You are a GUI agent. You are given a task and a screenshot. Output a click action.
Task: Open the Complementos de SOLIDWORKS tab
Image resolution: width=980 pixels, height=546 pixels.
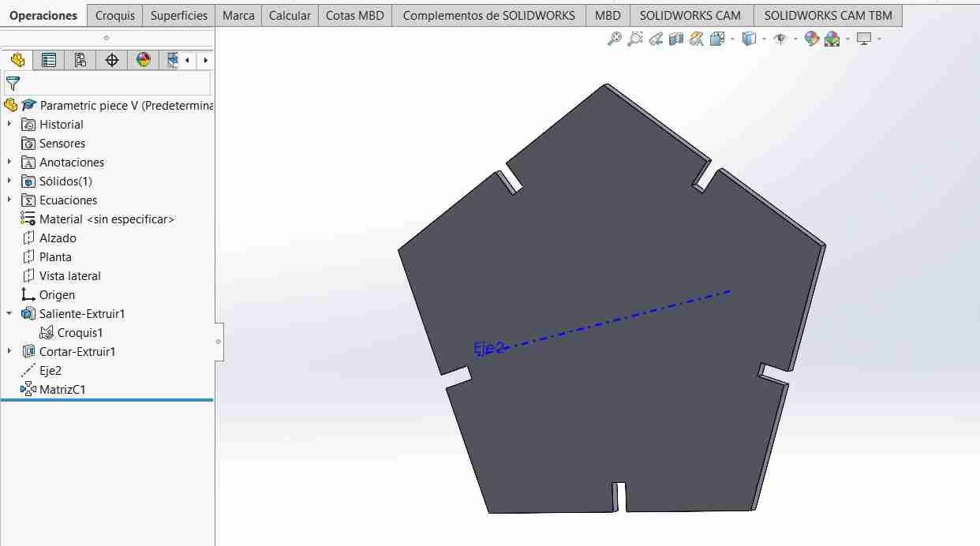(488, 14)
